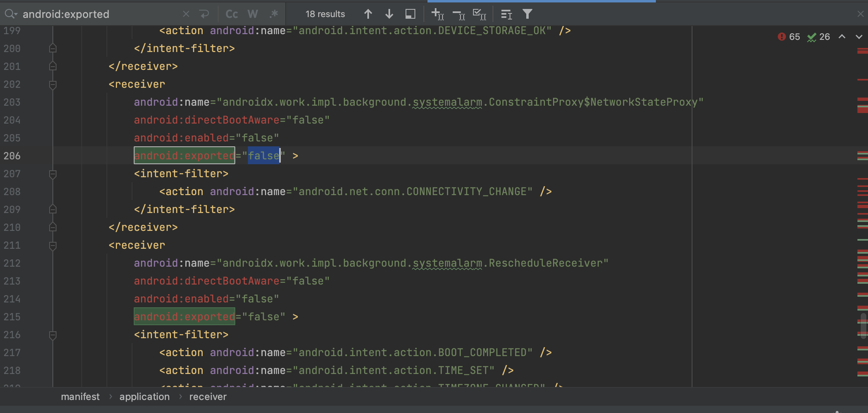
Task: Collapse receiver block at line 202
Action: (x=52, y=85)
